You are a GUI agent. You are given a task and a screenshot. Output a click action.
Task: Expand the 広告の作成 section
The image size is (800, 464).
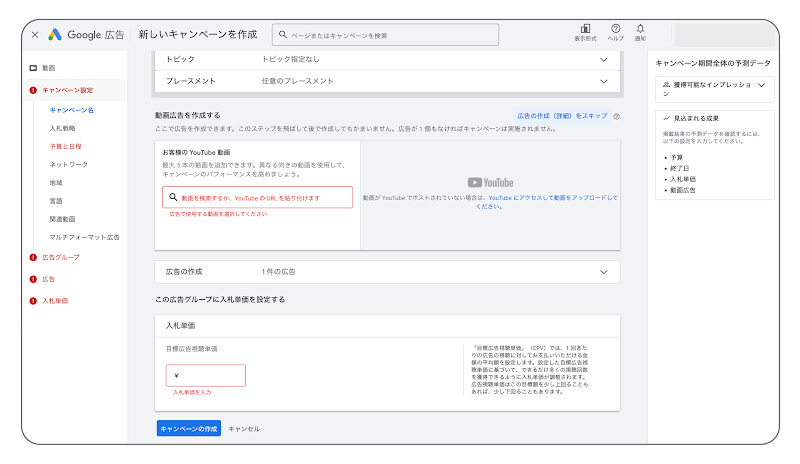coord(604,272)
